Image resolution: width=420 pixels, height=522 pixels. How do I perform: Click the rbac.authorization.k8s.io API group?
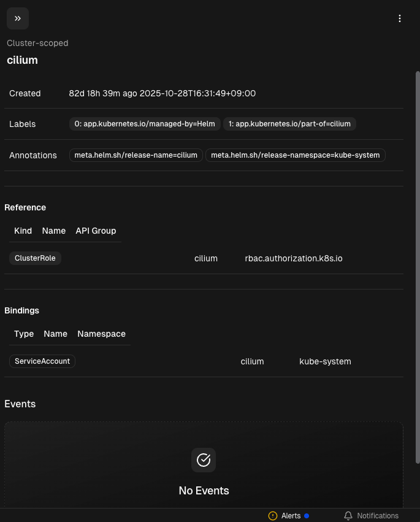pos(294,259)
